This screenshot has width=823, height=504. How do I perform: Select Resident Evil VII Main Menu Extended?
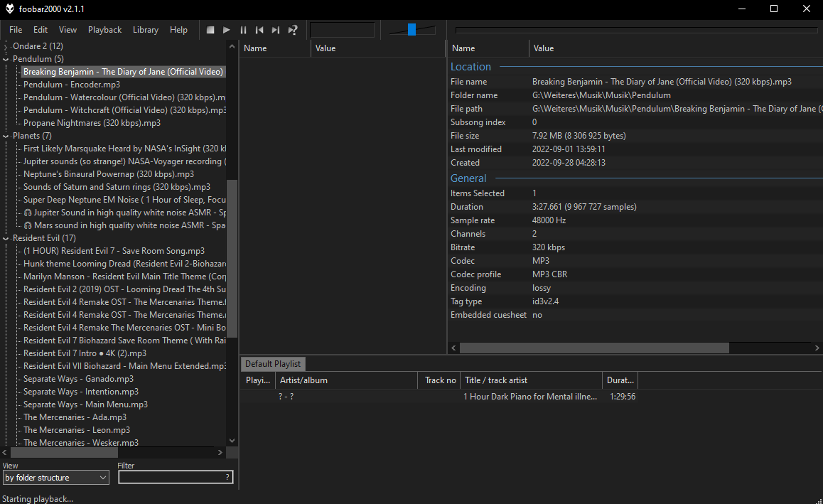coord(124,366)
